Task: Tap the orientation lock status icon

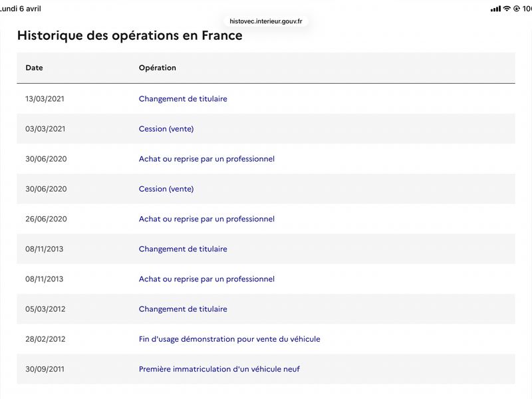Action: (517, 9)
